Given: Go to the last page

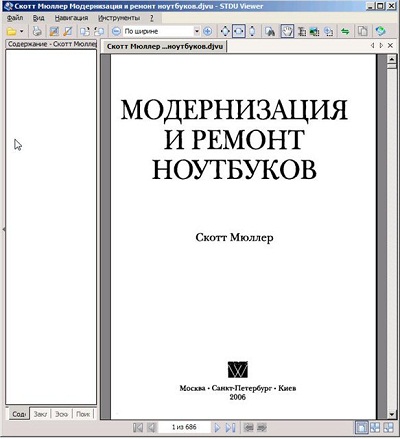Looking at the screenshot, I should pos(230,428).
